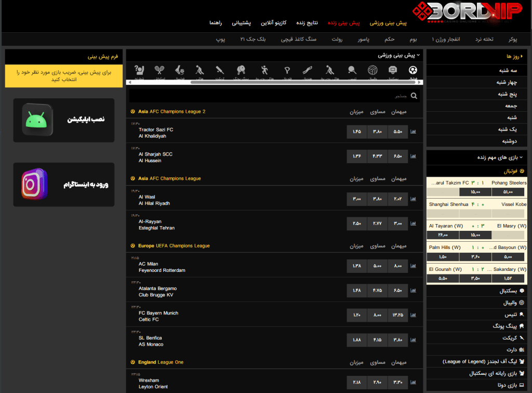Select the volleyball sport icon
The image size is (532, 393).
pos(373,70)
